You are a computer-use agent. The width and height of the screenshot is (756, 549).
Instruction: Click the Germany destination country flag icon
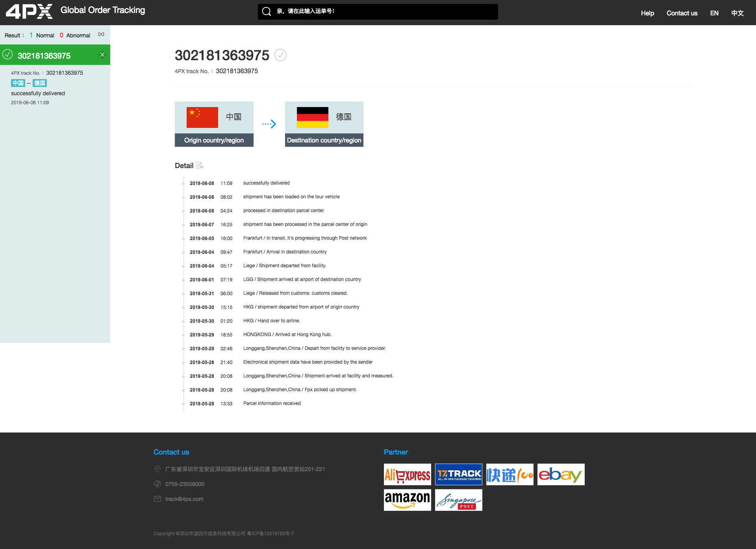point(311,117)
